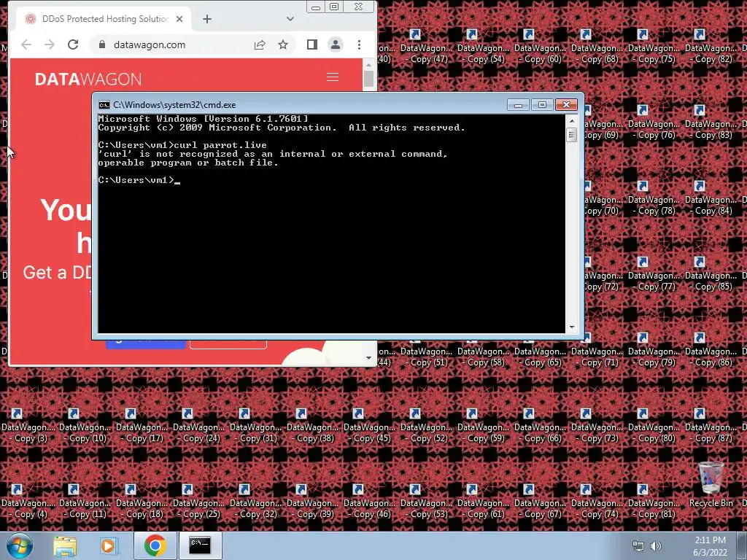
Task: Click the taskbar clock showing 2:11 PM
Action: [710, 546]
